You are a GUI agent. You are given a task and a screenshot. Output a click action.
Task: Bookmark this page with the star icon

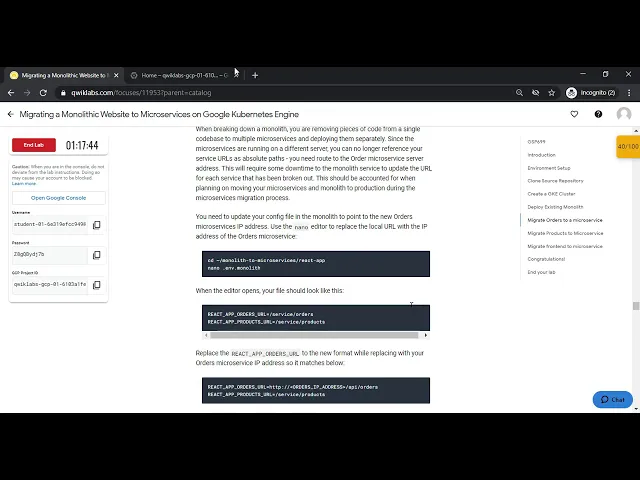pos(552,93)
